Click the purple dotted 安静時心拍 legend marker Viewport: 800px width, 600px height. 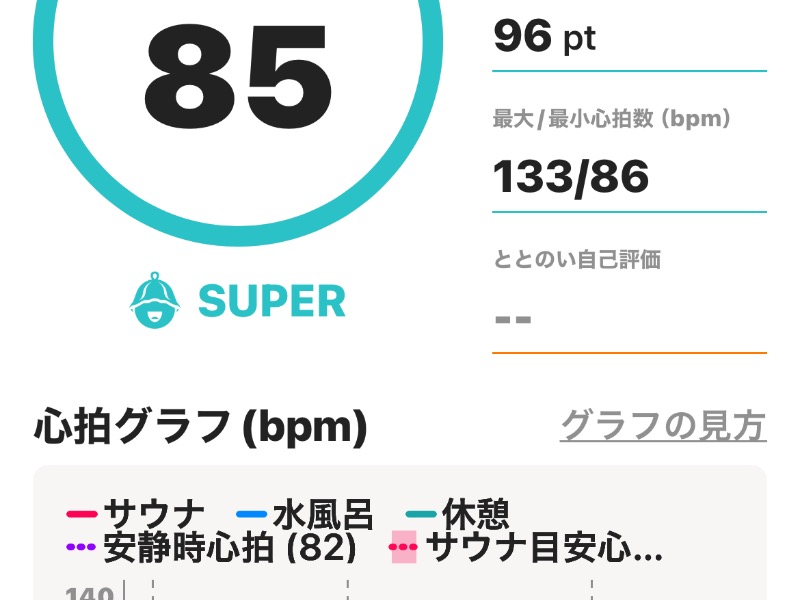click(81, 547)
